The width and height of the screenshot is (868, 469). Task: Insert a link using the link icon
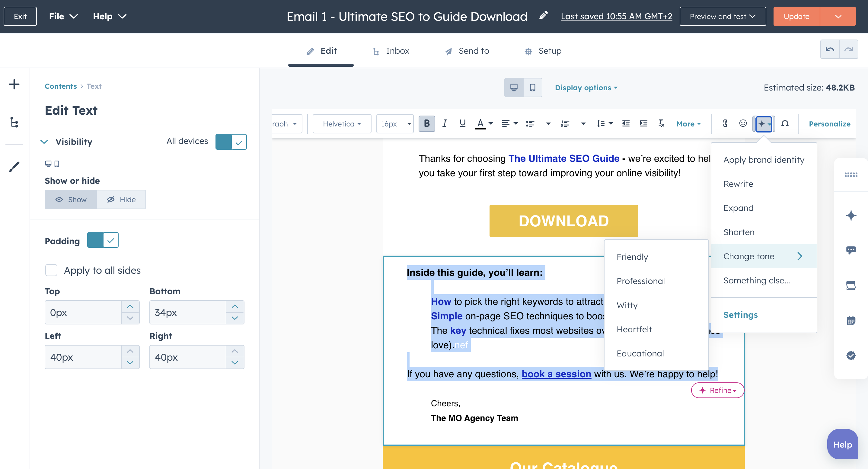coord(725,124)
